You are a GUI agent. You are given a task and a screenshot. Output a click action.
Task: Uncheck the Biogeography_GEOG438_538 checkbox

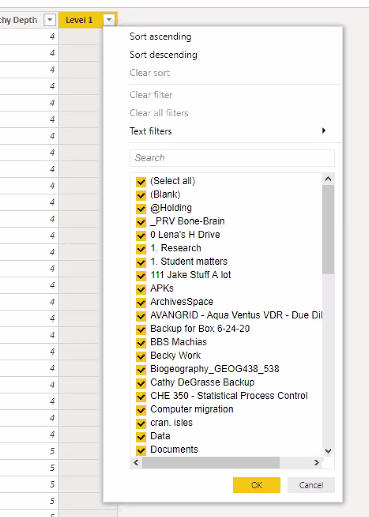coord(141,370)
